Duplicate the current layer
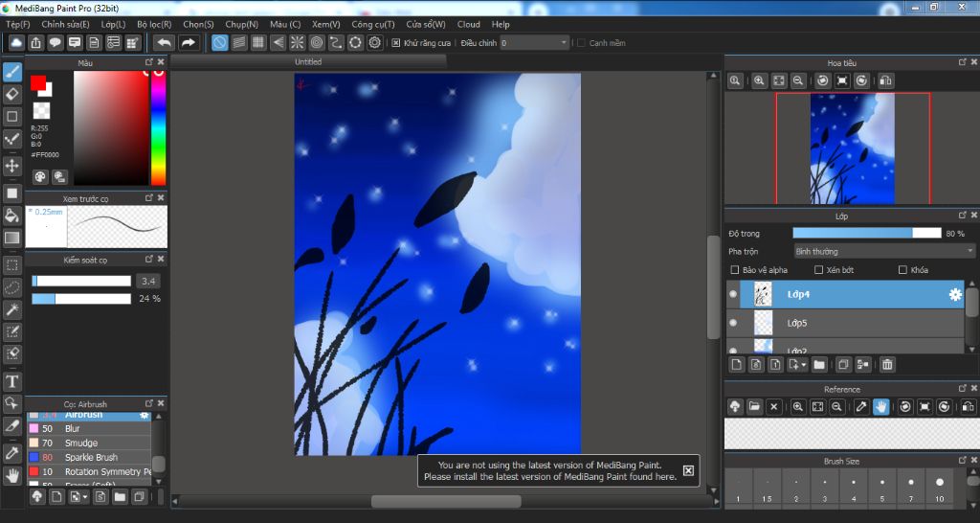Viewport: 980px width, 523px height. tap(843, 365)
